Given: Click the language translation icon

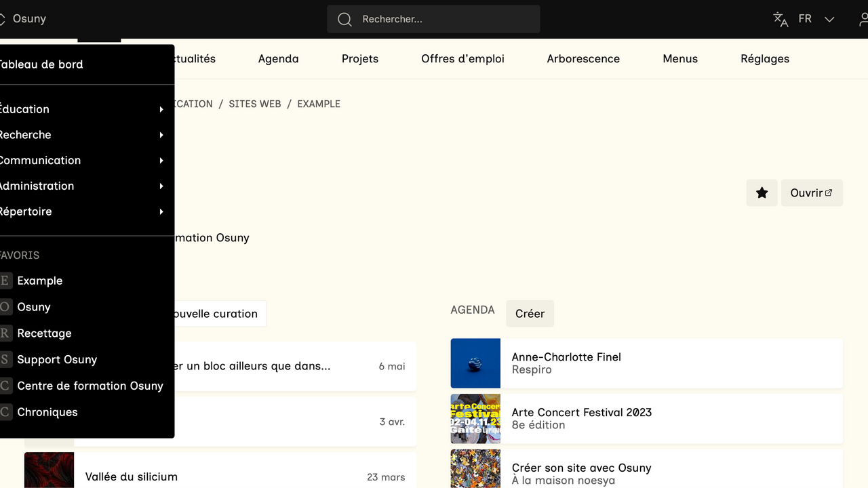Looking at the screenshot, I should (x=781, y=20).
